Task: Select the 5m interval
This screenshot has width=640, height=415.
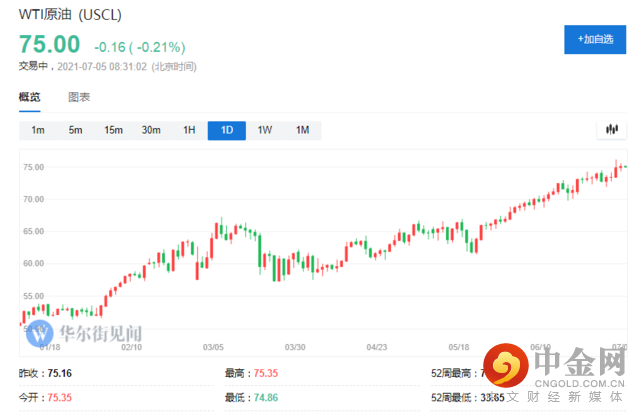Action: (76, 130)
